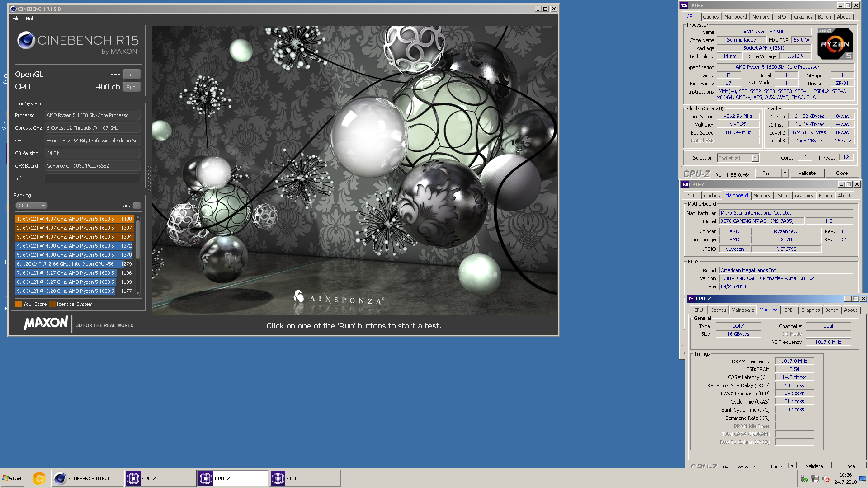This screenshot has width=868, height=488.
Task: Open the Help menu in Cinebench
Action: (30, 19)
